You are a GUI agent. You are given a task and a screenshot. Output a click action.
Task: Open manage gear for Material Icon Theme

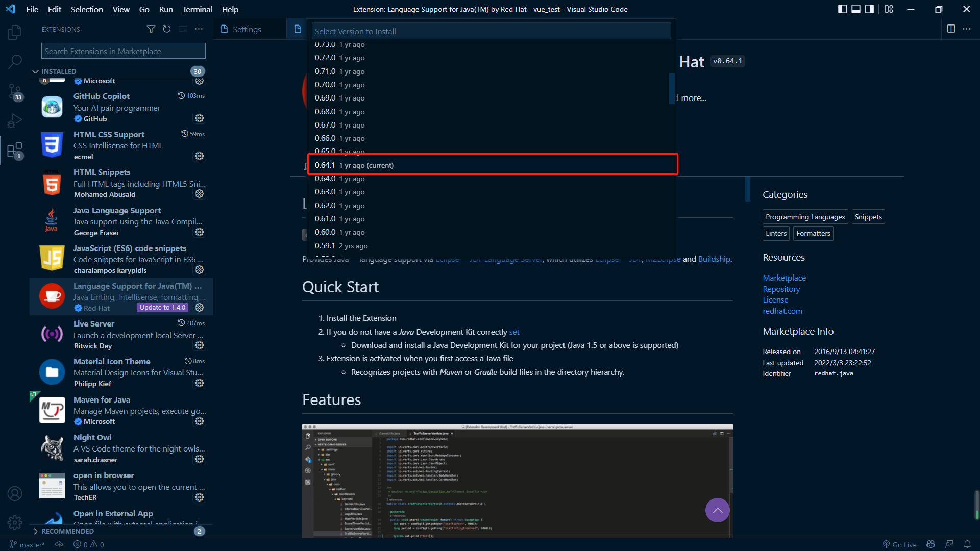(200, 383)
